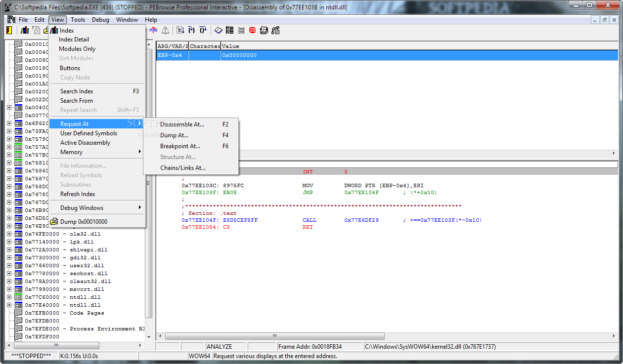Expand the shlwapi.dll tree node
Viewport: 623px width, 364px height.
point(9,250)
